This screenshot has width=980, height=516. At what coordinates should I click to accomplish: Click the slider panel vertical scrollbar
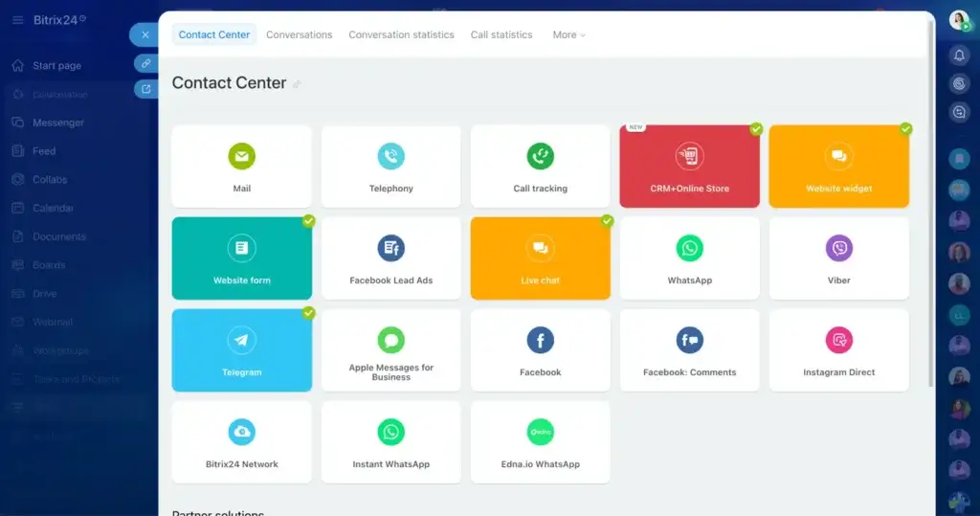(930, 205)
